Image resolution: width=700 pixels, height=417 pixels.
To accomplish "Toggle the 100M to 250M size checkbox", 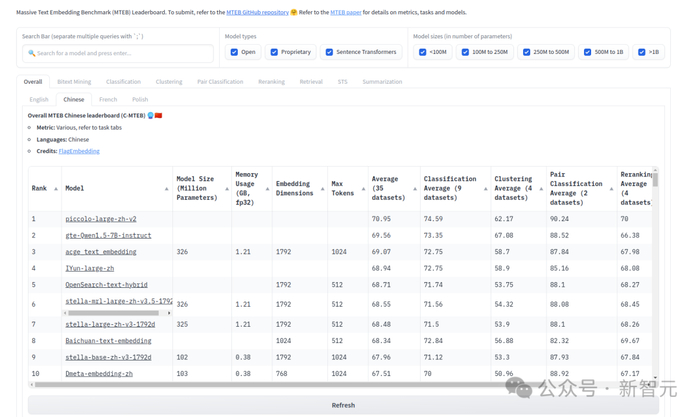I will pyautogui.click(x=465, y=52).
